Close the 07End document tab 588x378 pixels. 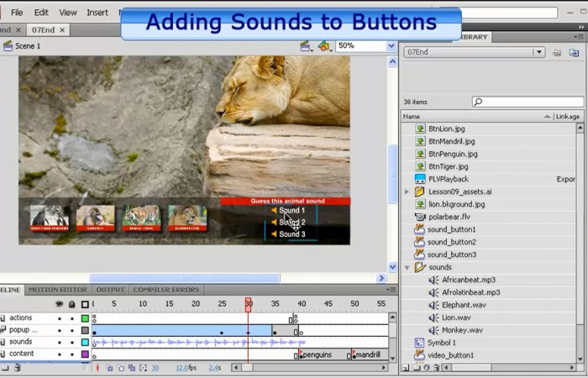62,30
